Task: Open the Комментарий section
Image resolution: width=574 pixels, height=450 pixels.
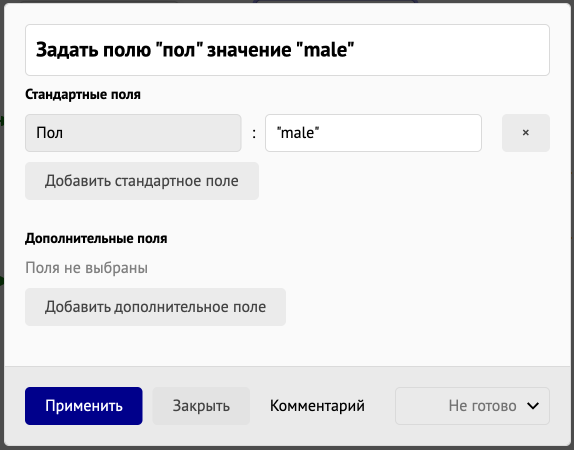Action: point(317,406)
